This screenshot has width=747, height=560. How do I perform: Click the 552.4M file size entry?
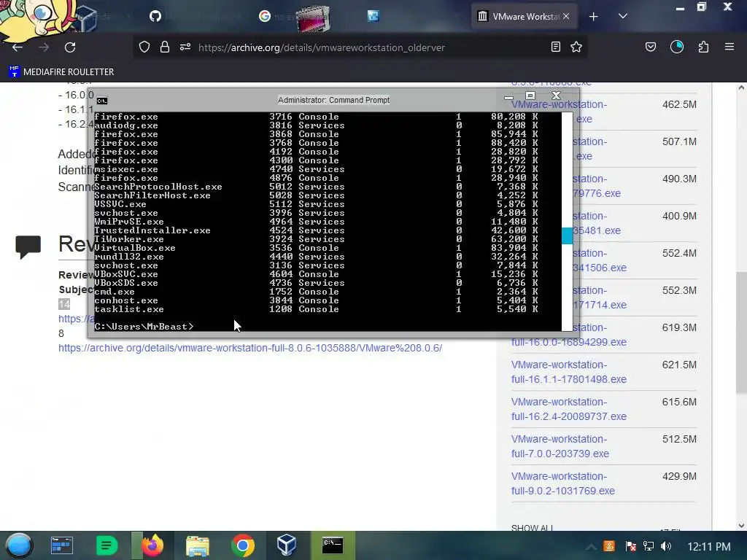tap(679, 254)
